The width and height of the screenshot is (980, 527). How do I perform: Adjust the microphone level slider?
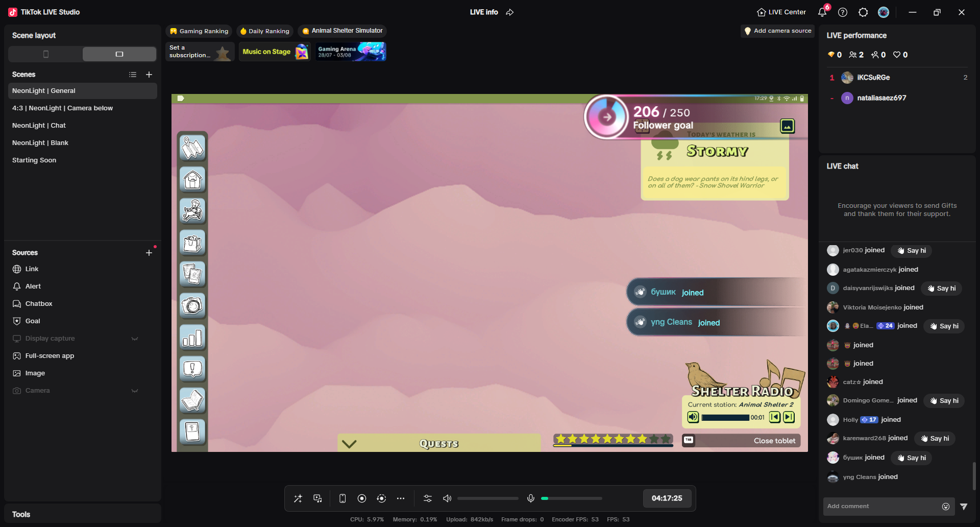click(x=571, y=498)
